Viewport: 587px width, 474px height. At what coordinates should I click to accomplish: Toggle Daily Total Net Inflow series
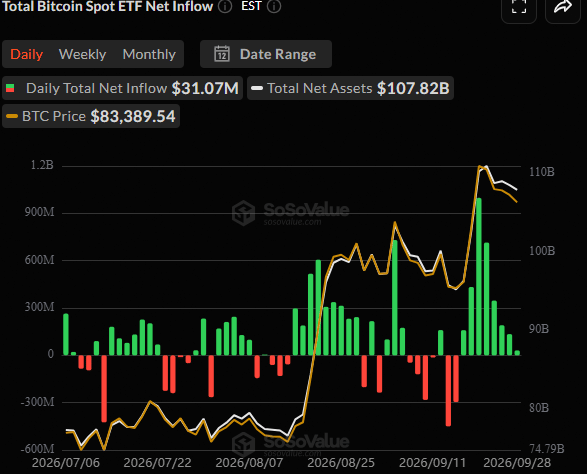point(122,88)
